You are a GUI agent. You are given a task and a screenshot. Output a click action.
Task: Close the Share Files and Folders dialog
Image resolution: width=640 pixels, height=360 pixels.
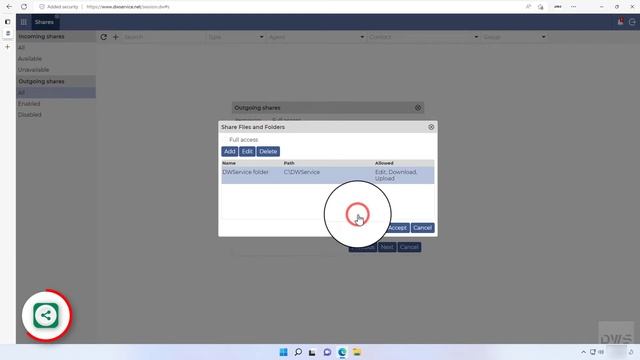[x=431, y=127]
